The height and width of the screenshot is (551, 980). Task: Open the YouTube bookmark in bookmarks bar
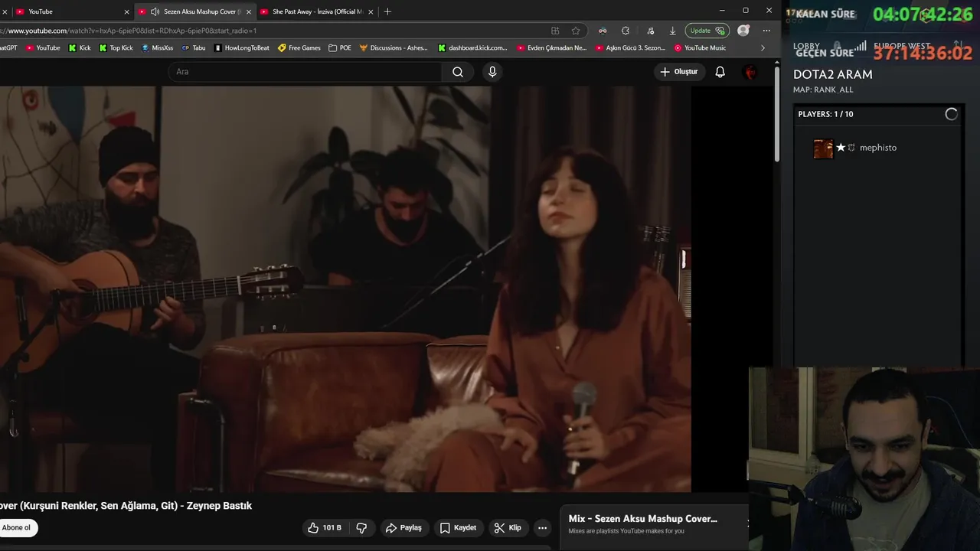coord(43,47)
